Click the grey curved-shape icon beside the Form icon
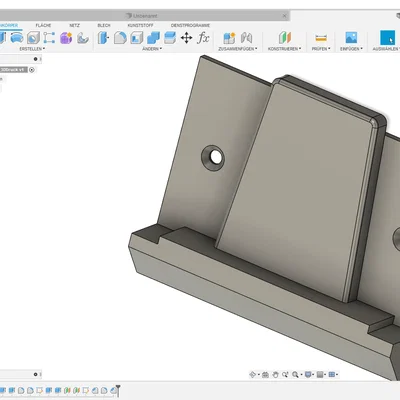This screenshot has width=400, height=400. [83, 38]
